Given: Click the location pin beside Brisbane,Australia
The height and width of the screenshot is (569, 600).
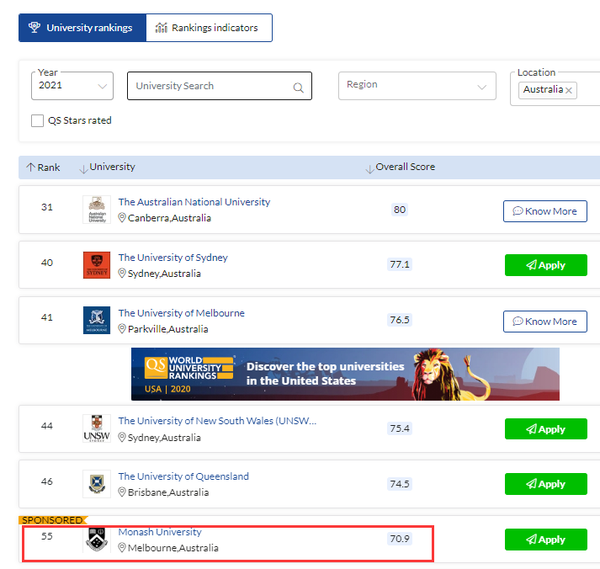Looking at the screenshot, I should click(122, 492).
